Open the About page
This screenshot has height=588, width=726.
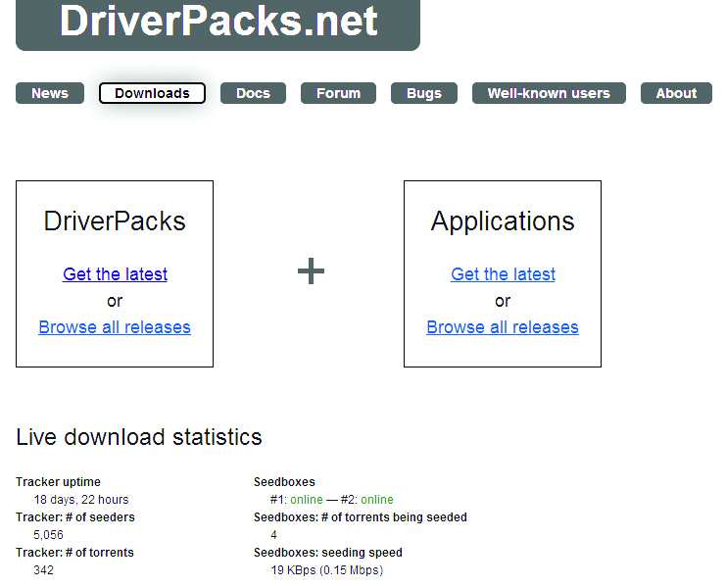(676, 93)
